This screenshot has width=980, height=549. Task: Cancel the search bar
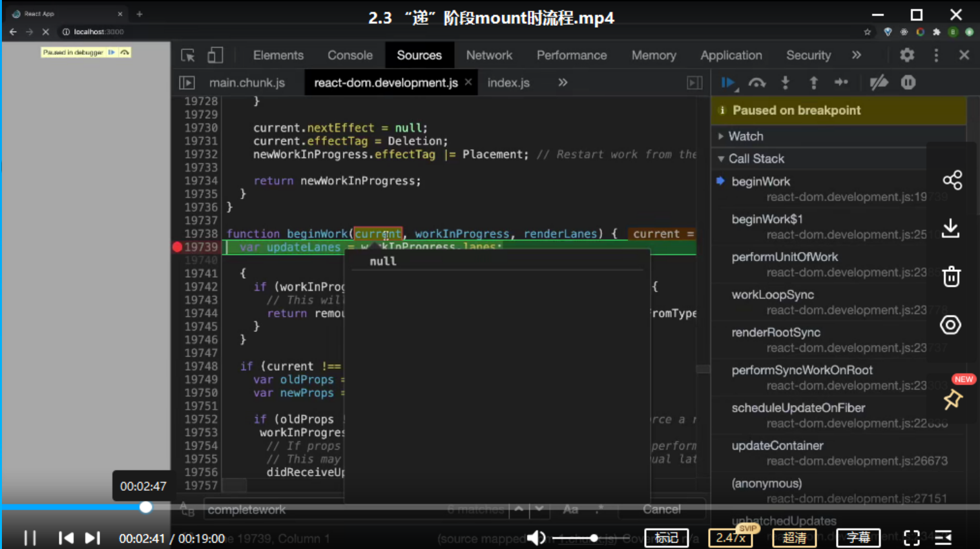(x=662, y=510)
